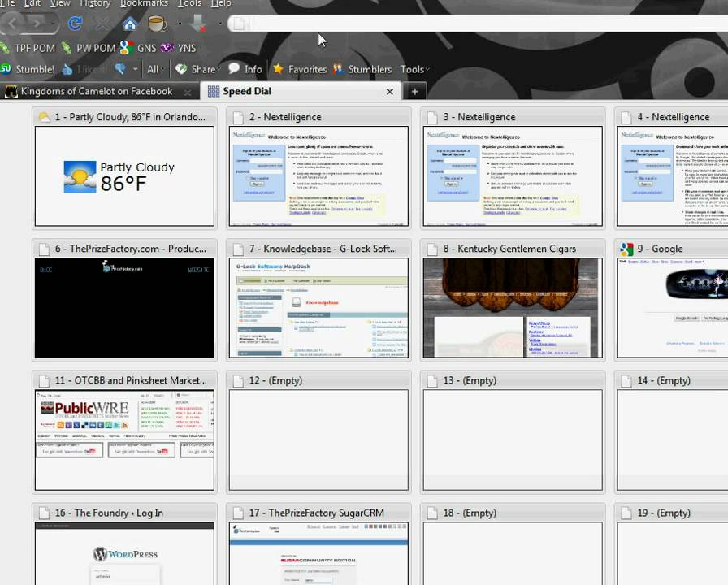This screenshot has width=728, height=585.
Task: Expand the dropdown arrow next to thumbs-down
Action: point(135,69)
